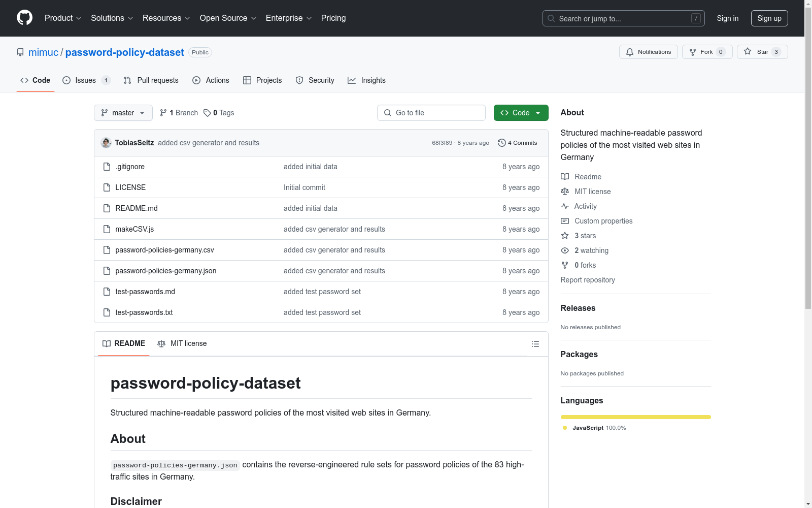Open password-policies-germany.json file
The width and height of the screenshot is (812, 508).
tap(165, 271)
